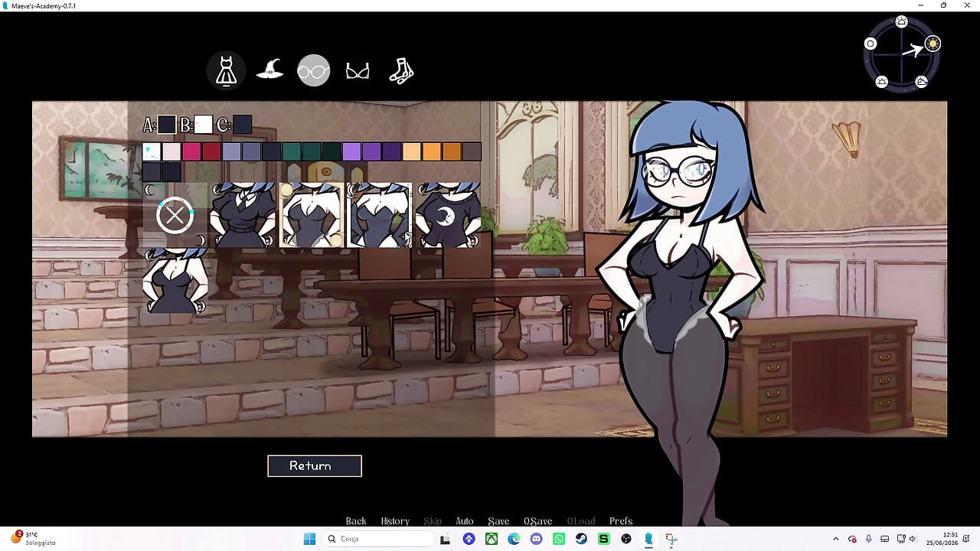Pick the lavender blue palette color

(231, 152)
